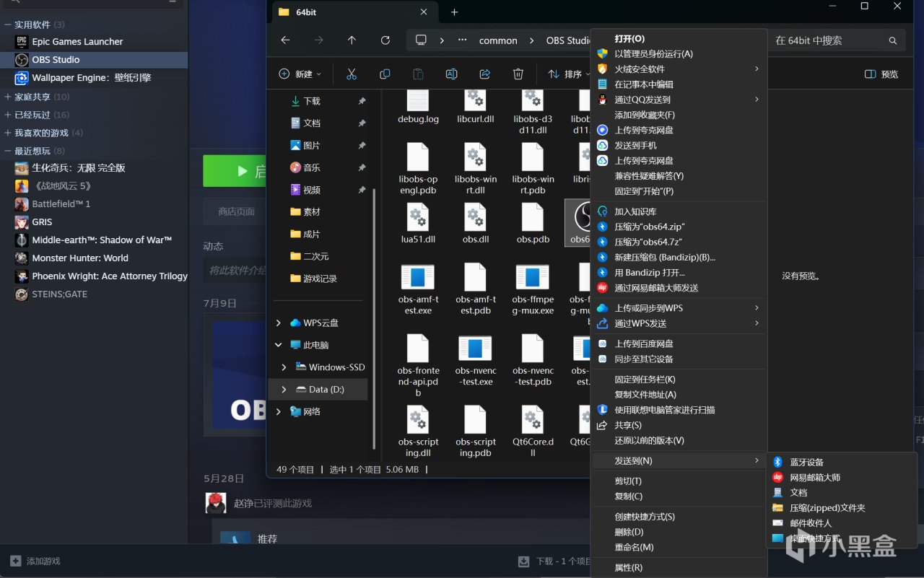Choose 在记事本中编辑 from context menu

(679, 84)
